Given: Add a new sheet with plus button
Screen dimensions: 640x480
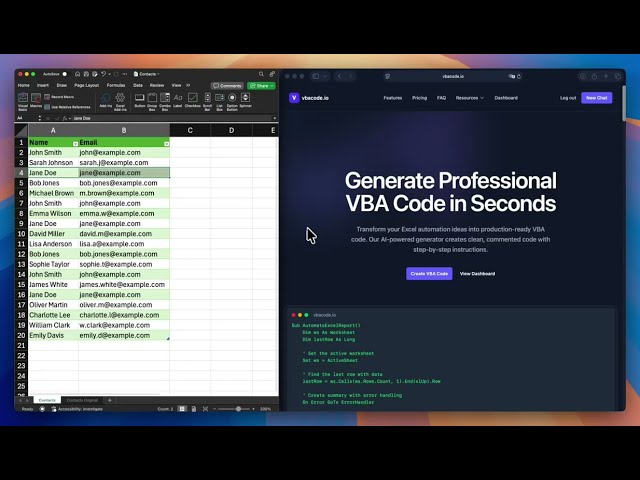Looking at the screenshot, I should (x=109, y=400).
